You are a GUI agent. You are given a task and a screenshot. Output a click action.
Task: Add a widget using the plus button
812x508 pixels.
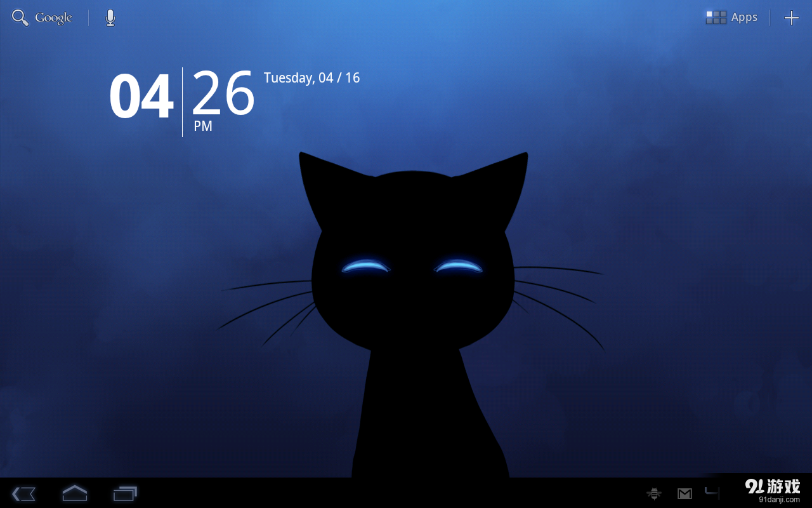pyautogui.click(x=792, y=17)
